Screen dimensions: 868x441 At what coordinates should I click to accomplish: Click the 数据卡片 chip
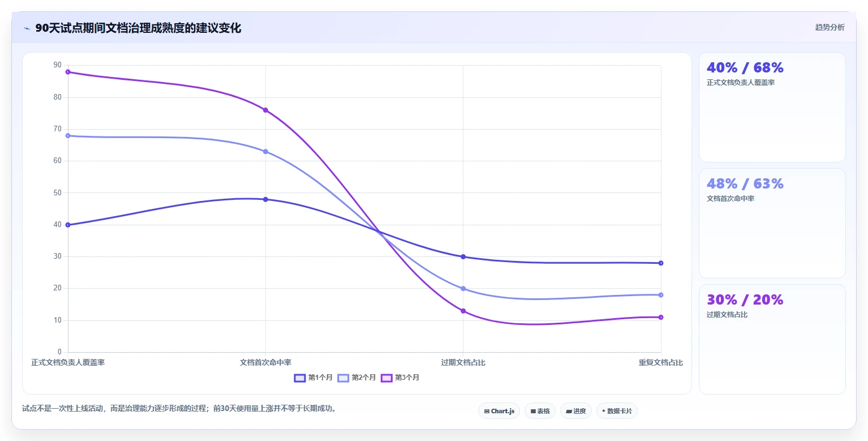point(617,411)
